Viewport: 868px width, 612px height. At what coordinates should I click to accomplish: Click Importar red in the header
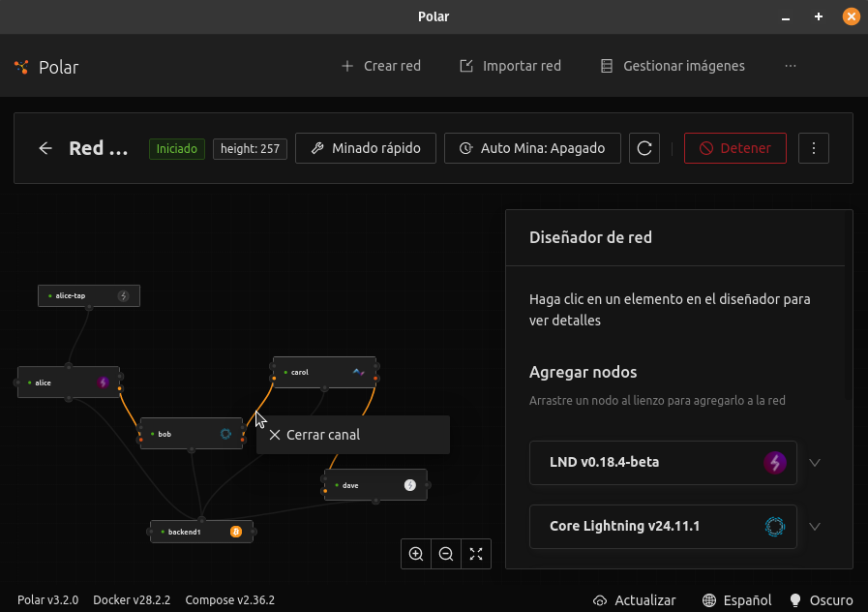(x=510, y=66)
